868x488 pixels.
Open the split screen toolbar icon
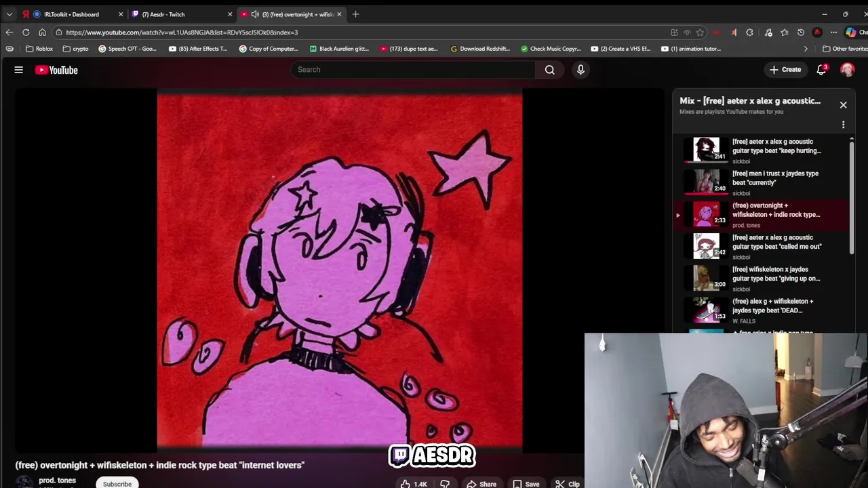coord(674,32)
